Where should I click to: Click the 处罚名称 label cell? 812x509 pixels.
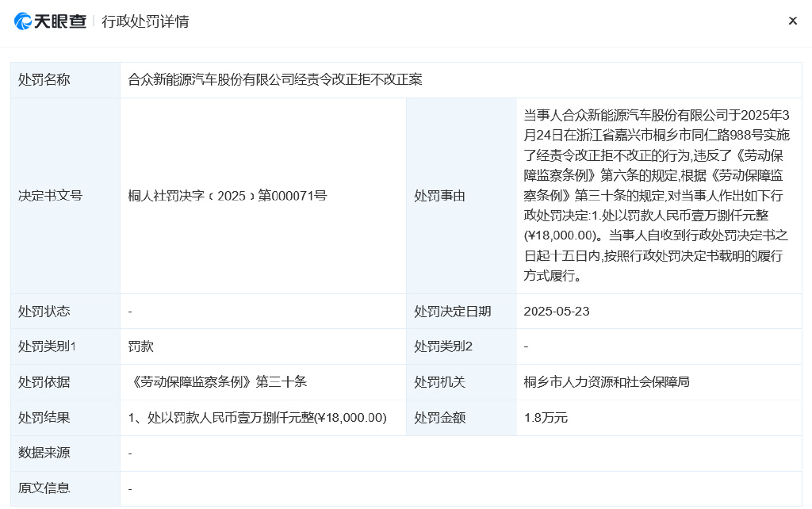click(x=65, y=80)
